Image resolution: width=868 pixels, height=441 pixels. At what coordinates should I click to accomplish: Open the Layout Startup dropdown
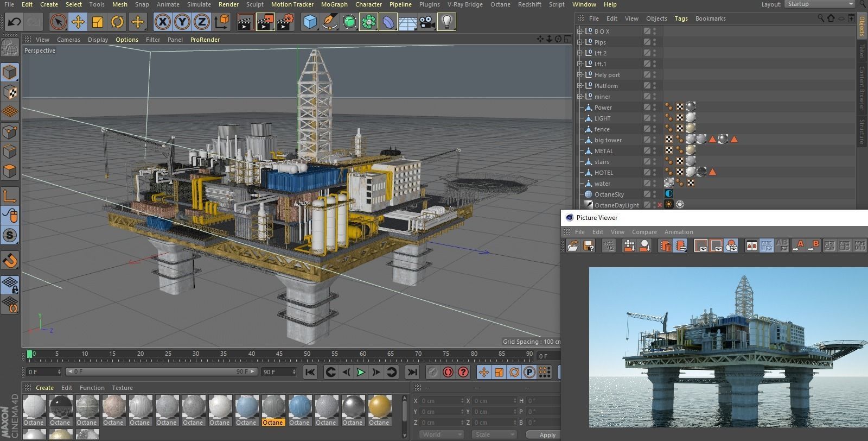point(819,4)
